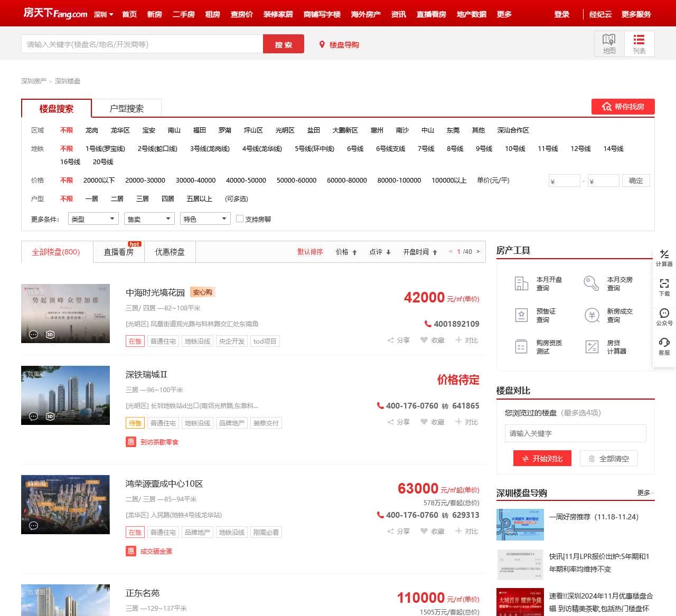
Task: Expand the 特色 features dropdown
Action: (x=205, y=219)
